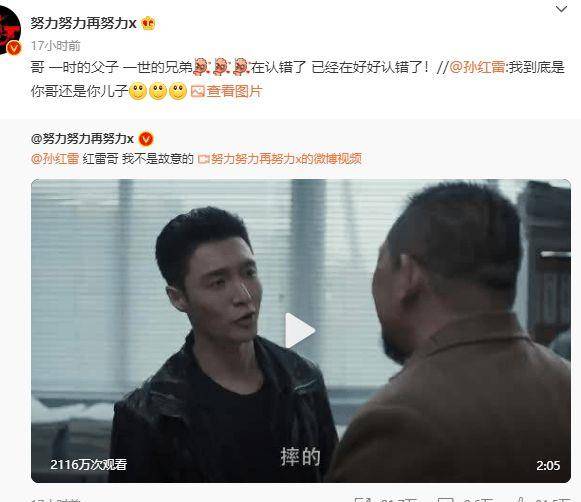
Task: Expand the post options chevron menu
Action: point(561,9)
